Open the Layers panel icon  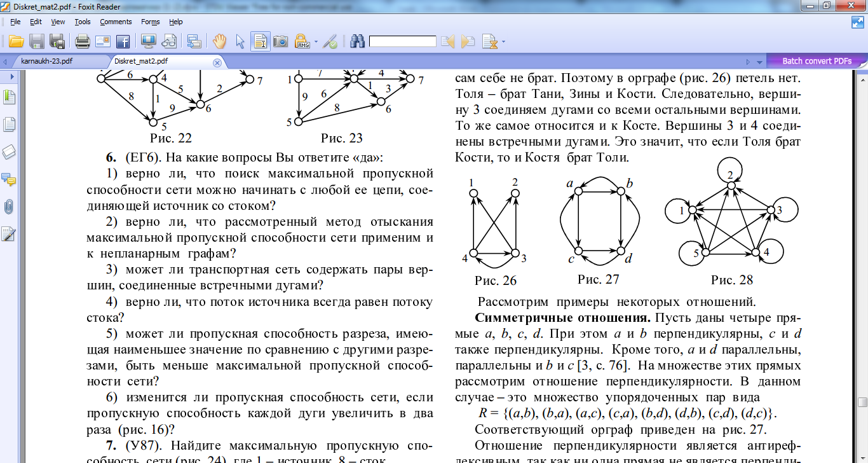pos(9,152)
